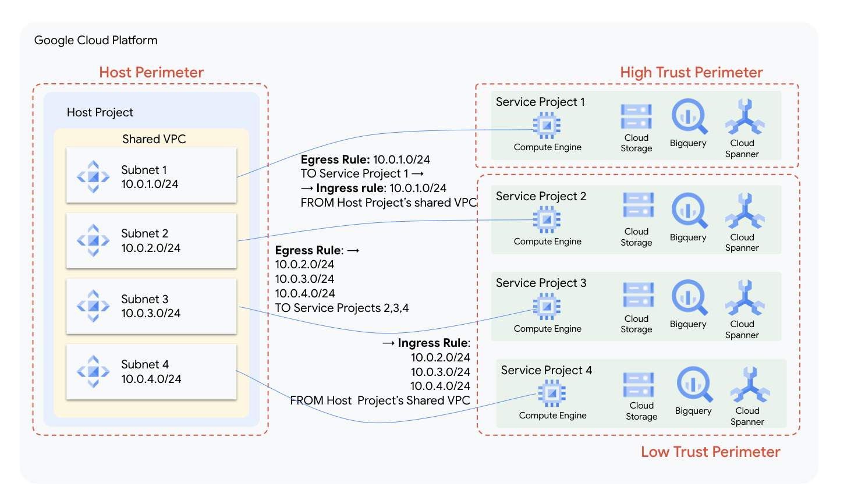851x504 pixels.
Task: Click Cloud Storage label in Service Project 3
Action: click(636, 324)
